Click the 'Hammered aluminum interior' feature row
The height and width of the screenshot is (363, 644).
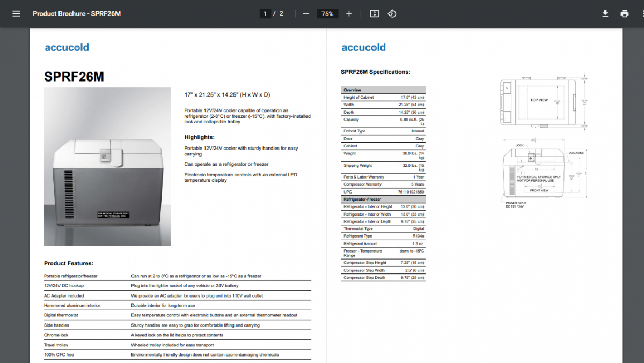(178, 306)
